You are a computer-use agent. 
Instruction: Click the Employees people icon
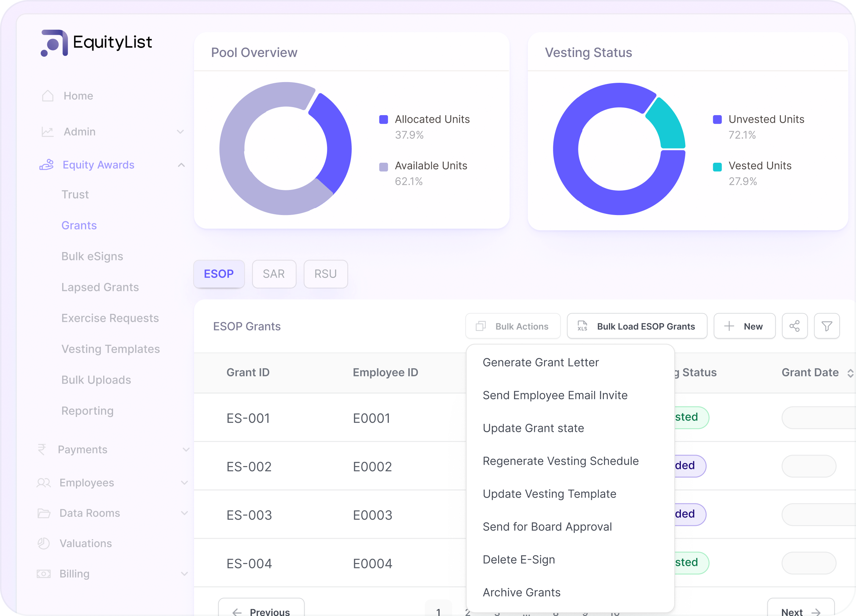[x=44, y=482]
